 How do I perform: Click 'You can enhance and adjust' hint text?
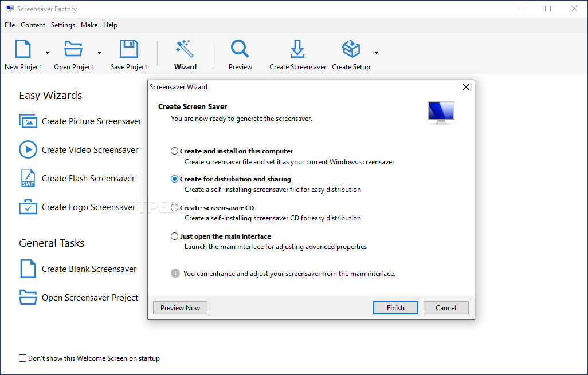(289, 274)
